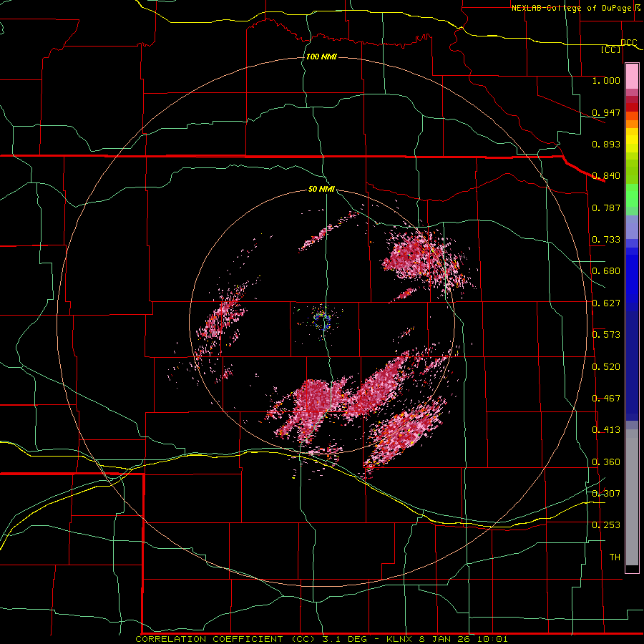Screen dimensions: 644x644
Task: Select the 0.573 legend value
Action: [606, 335]
